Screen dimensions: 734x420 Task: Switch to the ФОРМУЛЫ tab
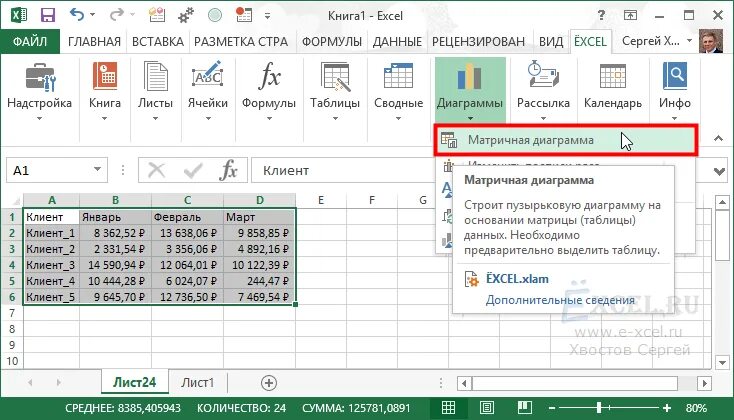coord(332,42)
